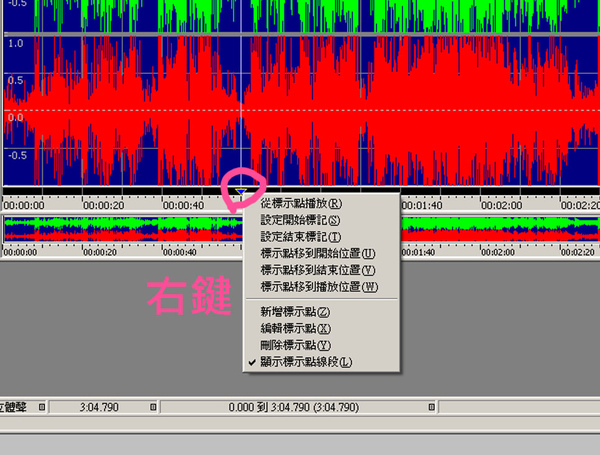600x455 pixels.
Task: Click the 3:04.790 length status field
Action: [x=99, y=407]
